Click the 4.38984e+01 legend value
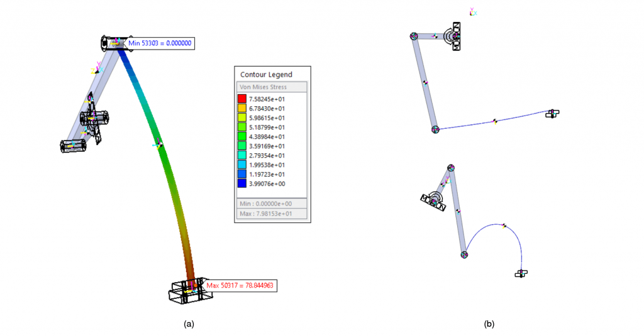The width and height of the screenshot is (644, 336). pos(267,137)
